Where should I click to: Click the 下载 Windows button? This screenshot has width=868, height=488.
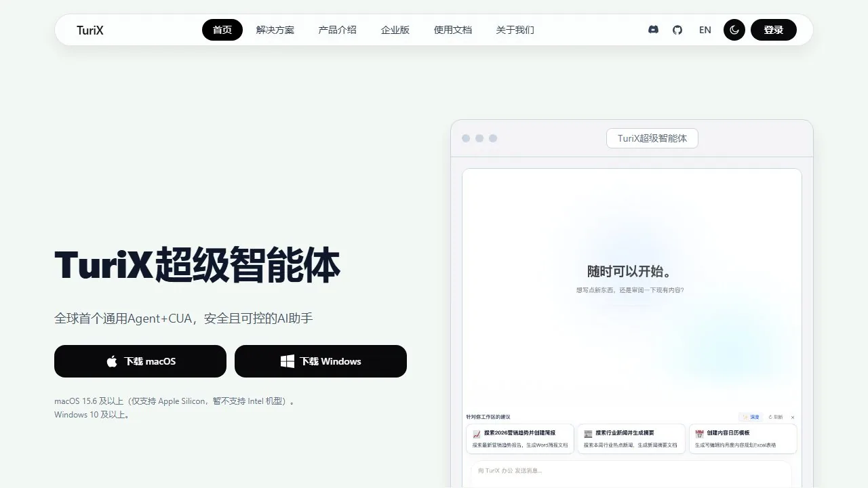pyautogui.click(x=321, y=361)
